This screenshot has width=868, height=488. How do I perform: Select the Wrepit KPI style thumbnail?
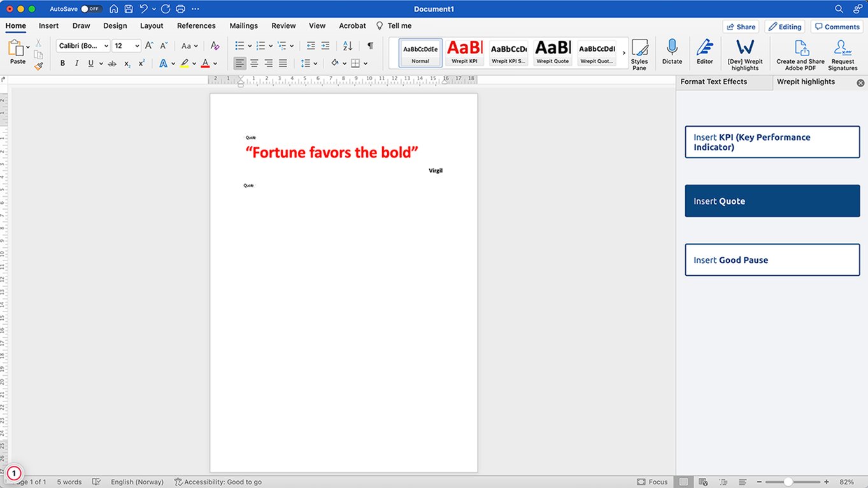click(464, 52)
